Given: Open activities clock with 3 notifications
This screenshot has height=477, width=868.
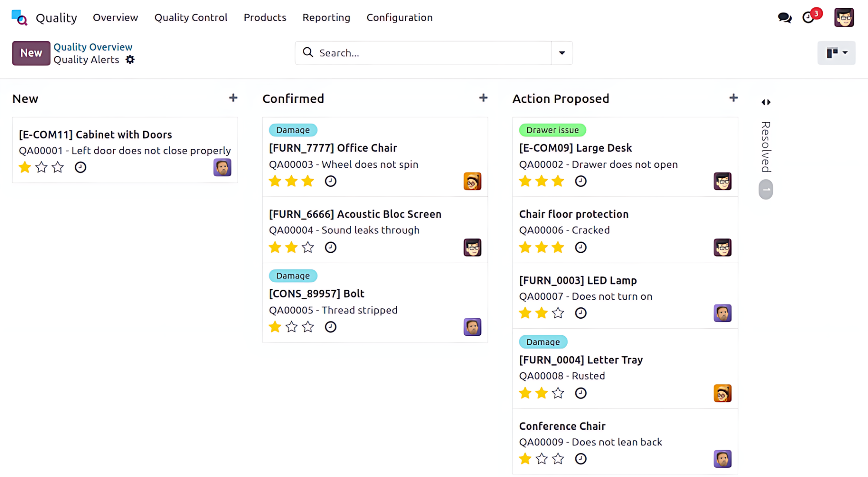Looking at the screenshot, I should point(809,18).
